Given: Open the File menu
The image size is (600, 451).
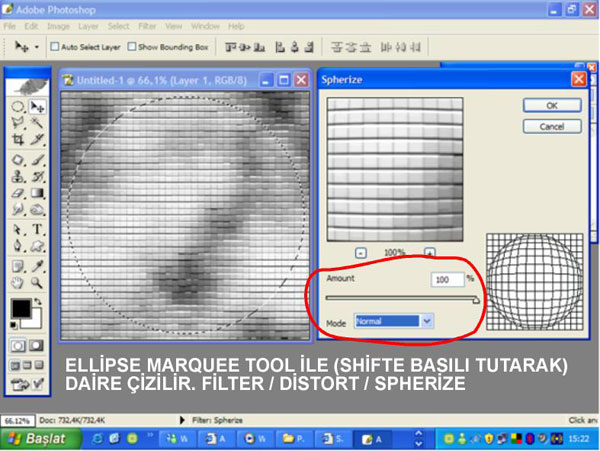Looking at the screenshot, I should (10, 26).
